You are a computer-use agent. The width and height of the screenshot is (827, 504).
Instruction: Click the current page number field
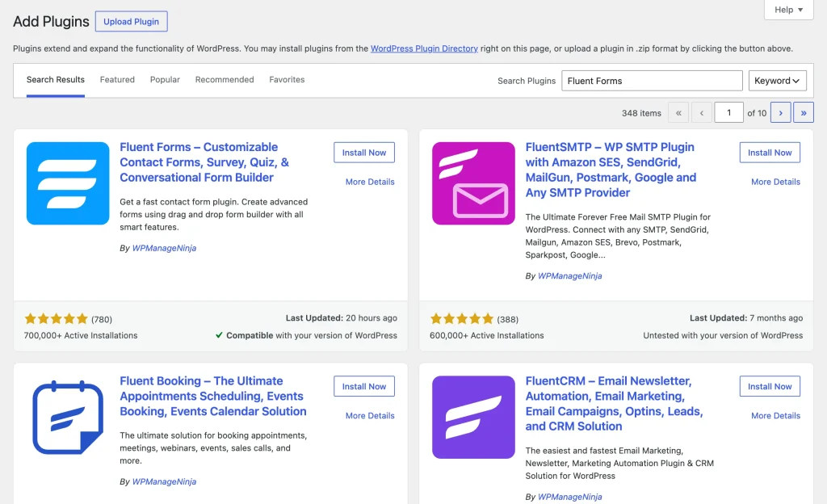click(729, 112)
